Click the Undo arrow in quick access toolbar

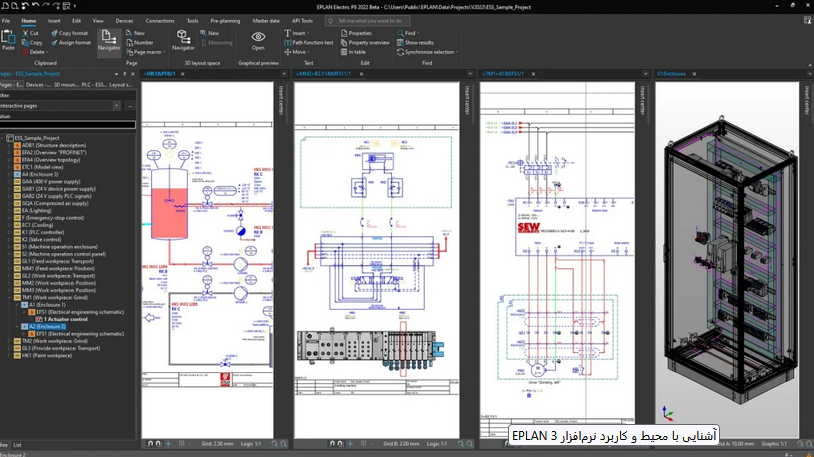(x=35, y=6)
